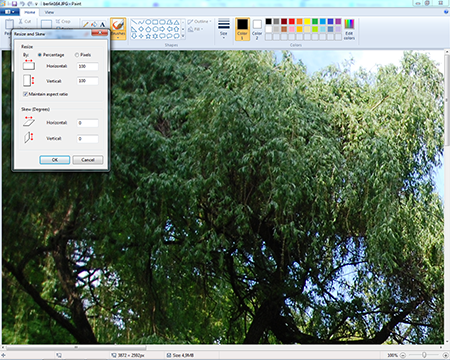
Task: Choose the Rectangle shape
Action: 155,22
